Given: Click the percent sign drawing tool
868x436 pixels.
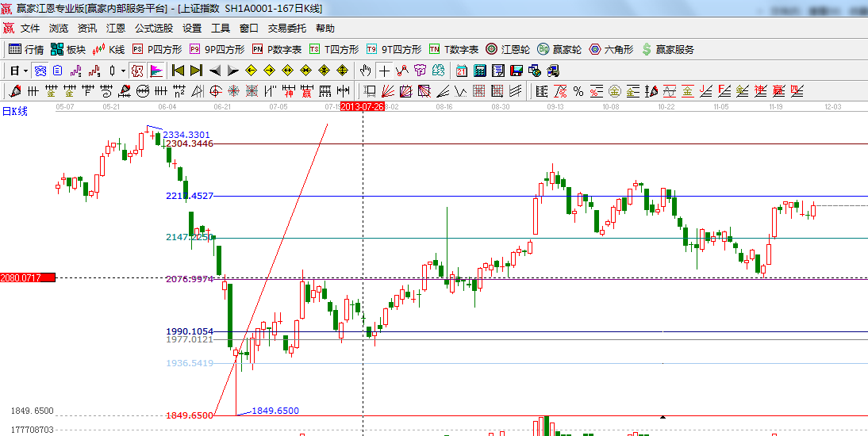Looking at the screenshot, I should [x=578, y=90].
